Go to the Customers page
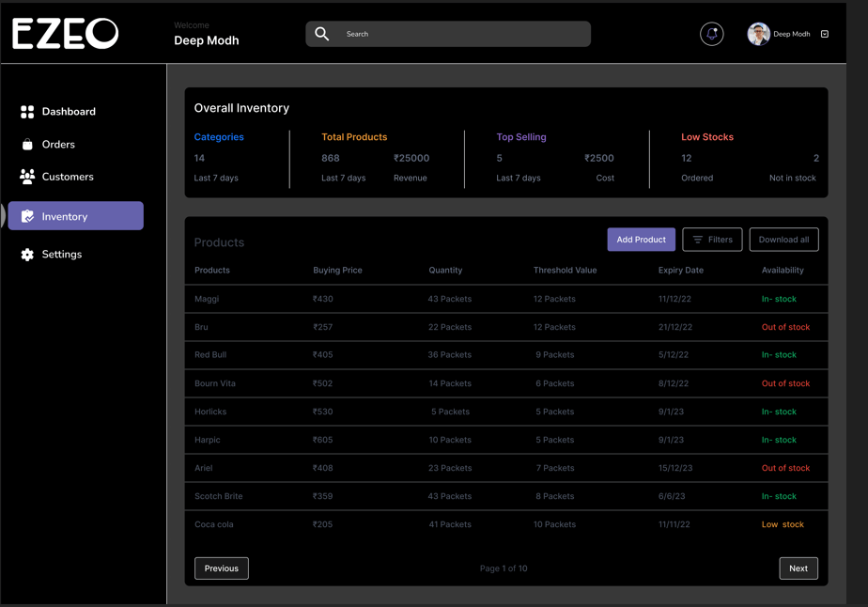The image size is (868, 607). click(x=68, y=177)
